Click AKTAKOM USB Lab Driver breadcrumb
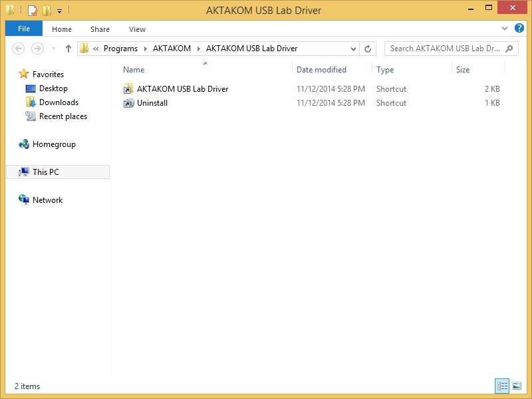The width and height of the screenshot is (532, 399). tap(251, 49)
